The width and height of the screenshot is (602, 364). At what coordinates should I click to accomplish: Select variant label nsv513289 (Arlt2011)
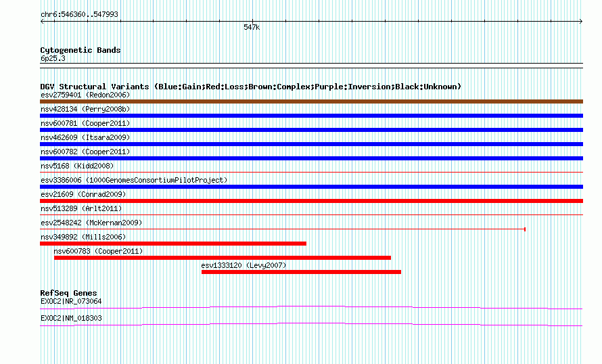point(81,208)
